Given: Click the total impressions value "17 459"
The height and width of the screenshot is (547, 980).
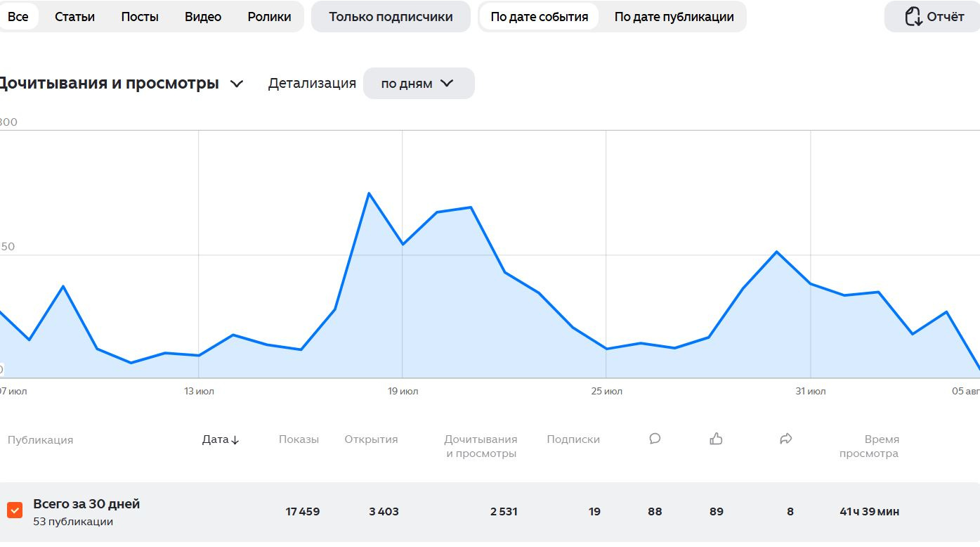Looking at the screenshot, I should coord(303,512).
